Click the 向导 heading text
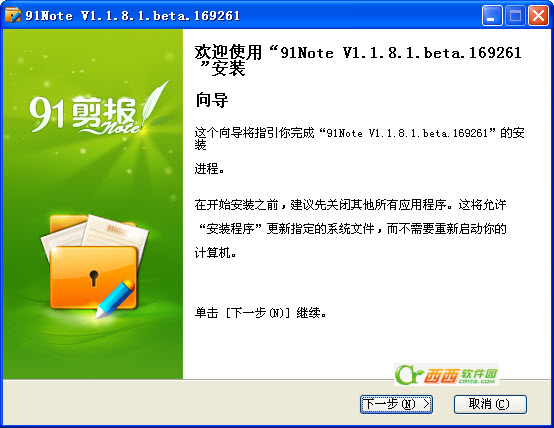The height and width of the screenshot is (428, 554). (x=211, y=100)
